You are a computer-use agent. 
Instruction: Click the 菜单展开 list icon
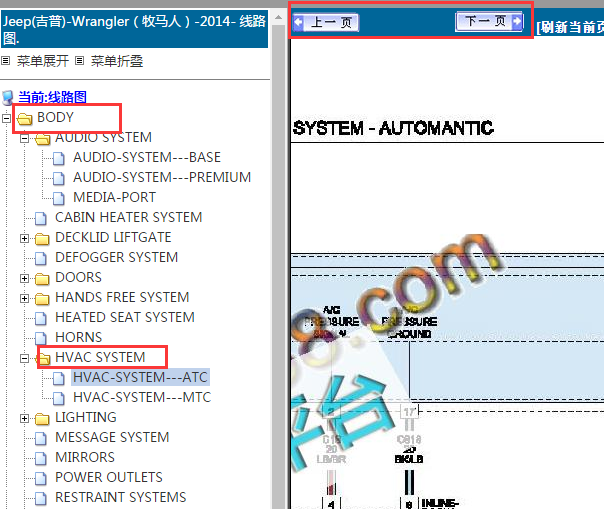(6, 60)
